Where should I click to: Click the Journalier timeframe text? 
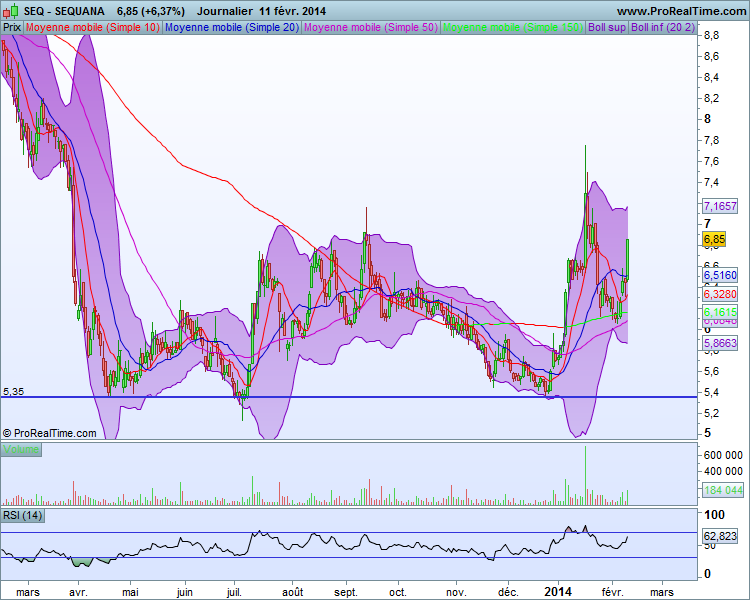[x=225, y=11]
